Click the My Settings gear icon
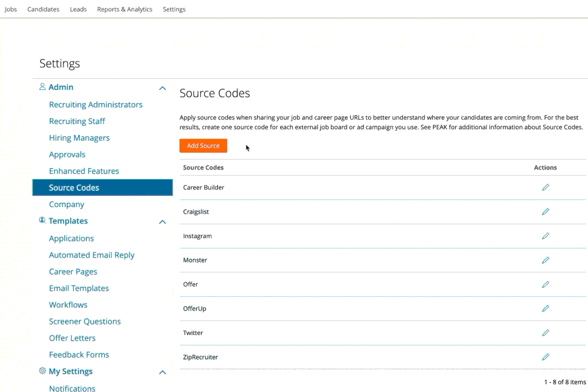 coord(42,371)
